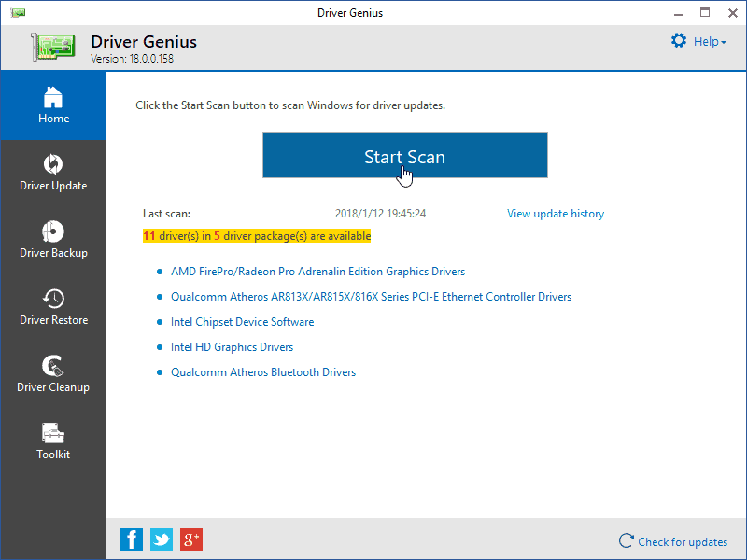Open the Help dropdown menu
Image resolution: width=747 pixels, height=560 pixels.
click(x=709, y=41)
